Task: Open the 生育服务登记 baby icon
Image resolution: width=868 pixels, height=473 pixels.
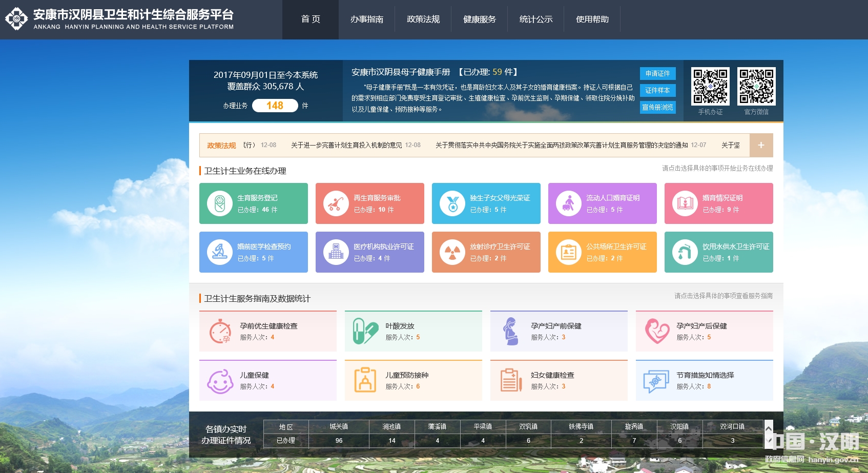Action: click(x=220, y=203)
